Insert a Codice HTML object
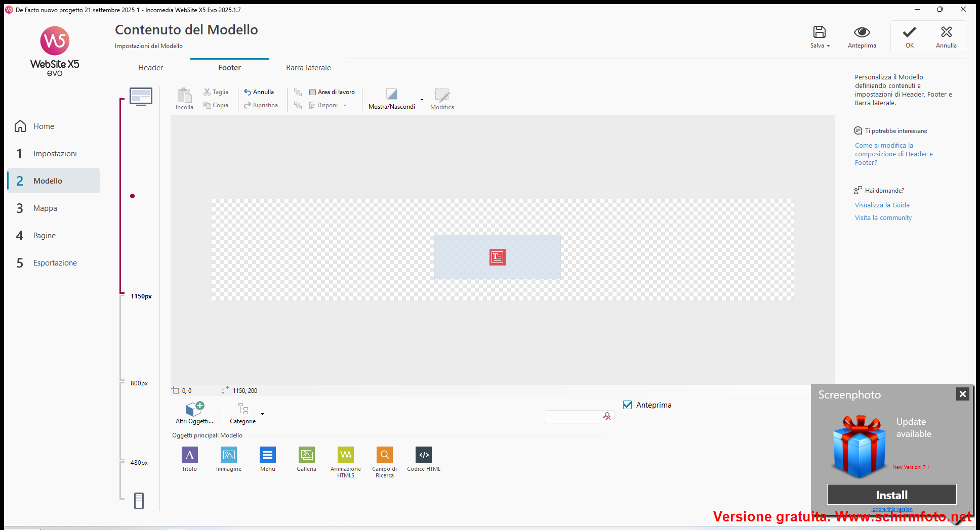This screenshot has height=530, width=980. (424, 455)
